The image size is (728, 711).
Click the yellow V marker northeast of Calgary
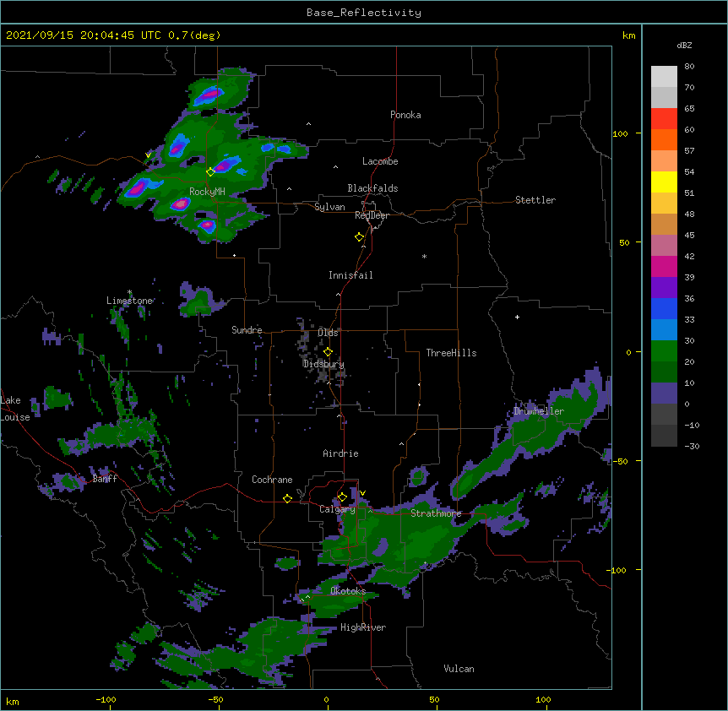(x=362, y=493)
